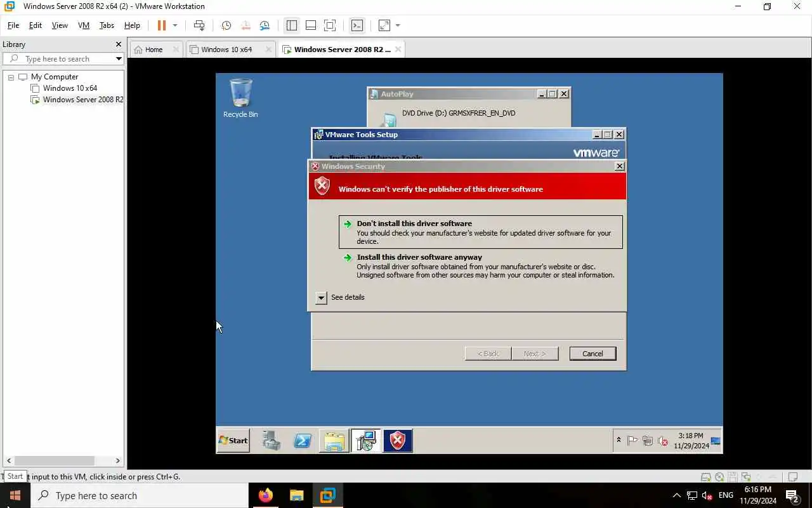Screen dimensions: 812x508
Task: Enter full screen mode icon
Action: pos(330,25)
